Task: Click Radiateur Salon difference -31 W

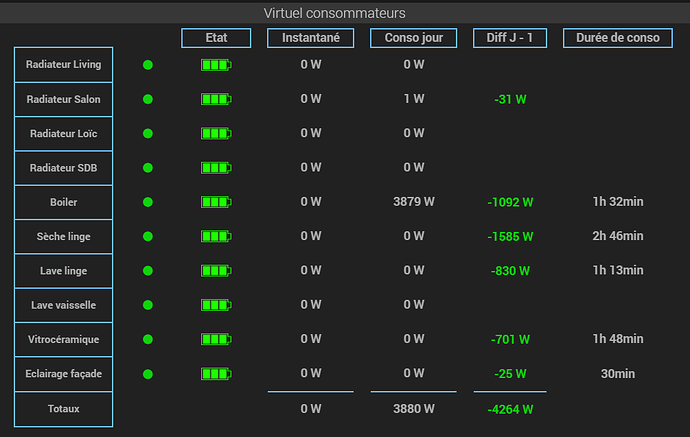Action: click(510, 99)
